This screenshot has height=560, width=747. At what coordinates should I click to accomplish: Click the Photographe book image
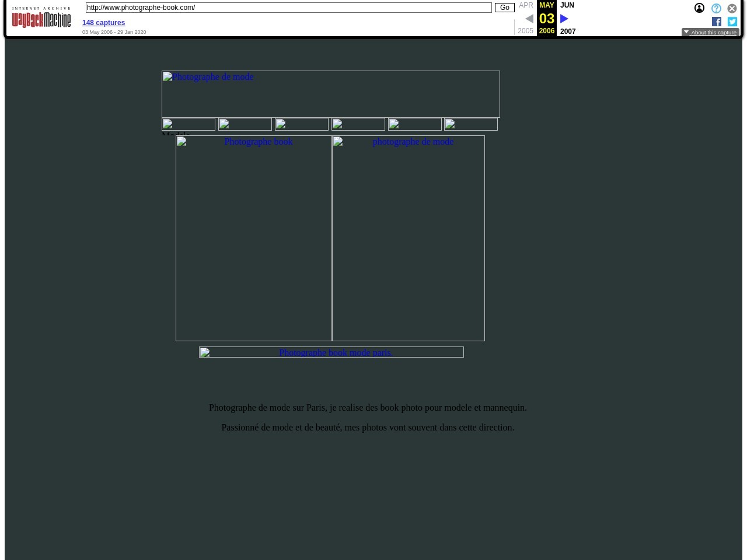pyautogui.click(x=253, y=238)
